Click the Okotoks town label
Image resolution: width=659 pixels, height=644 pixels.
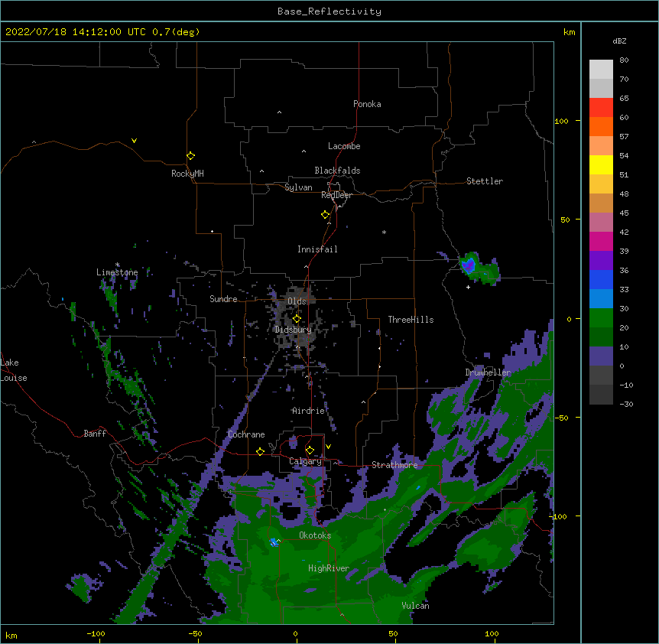point(315,535)
